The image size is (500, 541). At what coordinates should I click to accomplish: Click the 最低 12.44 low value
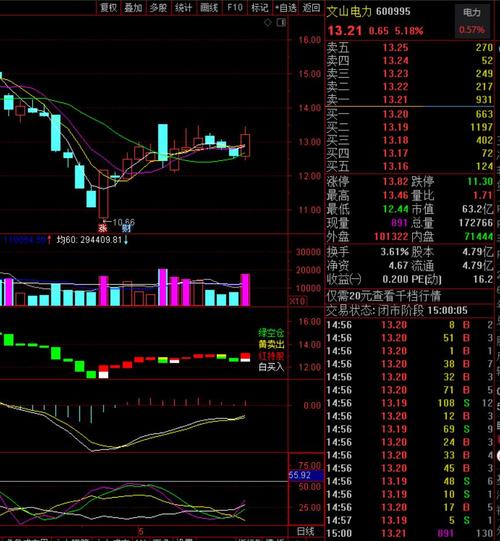tap(395, 209)
